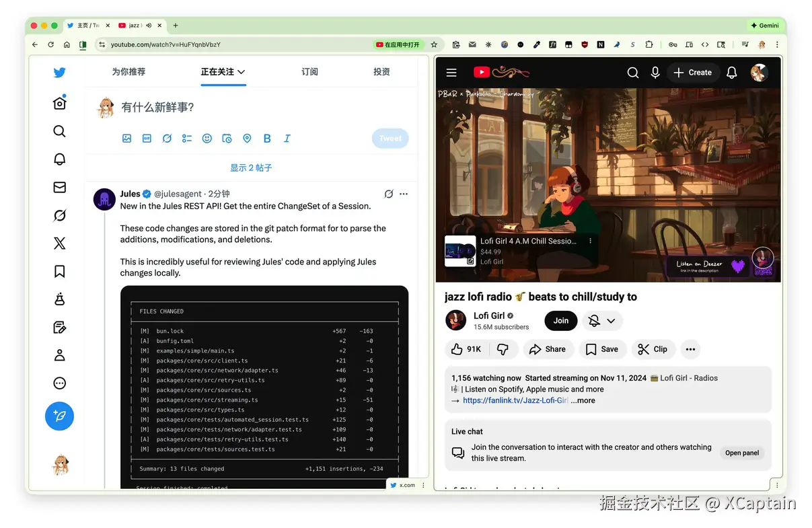Screen dimensions: 812x528
Task: Join the Lofi Girl channel
Action: pyautogui.click(x=560, y=321)
